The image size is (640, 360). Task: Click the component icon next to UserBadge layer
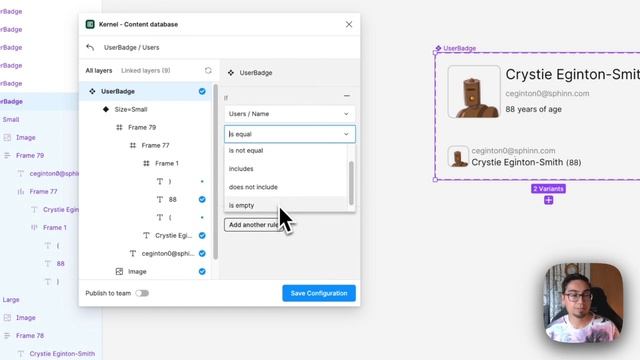92,91
